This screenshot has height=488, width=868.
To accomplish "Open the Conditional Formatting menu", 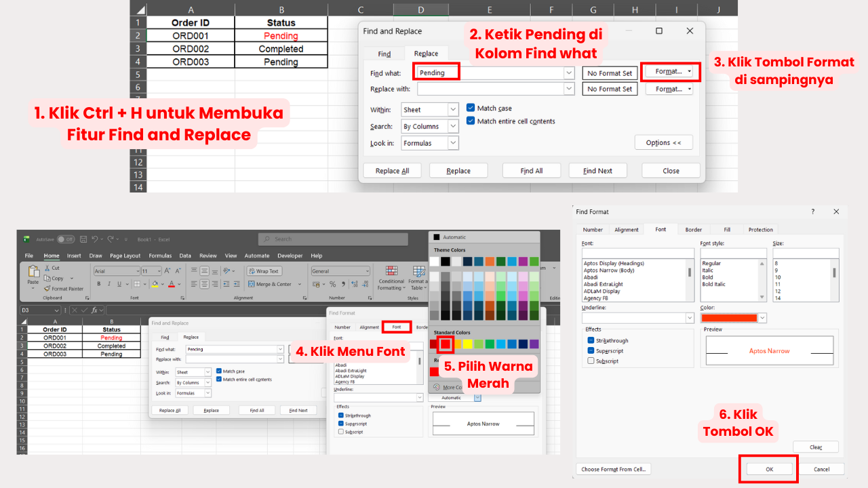I will pyautogui.click(x=391, y=279).
